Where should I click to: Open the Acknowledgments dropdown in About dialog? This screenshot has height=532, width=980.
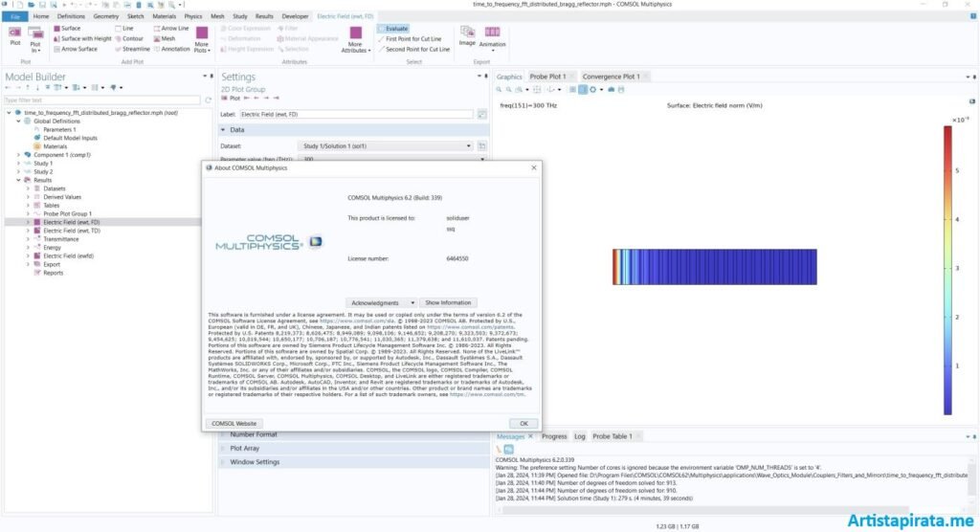tap(382, 302)
